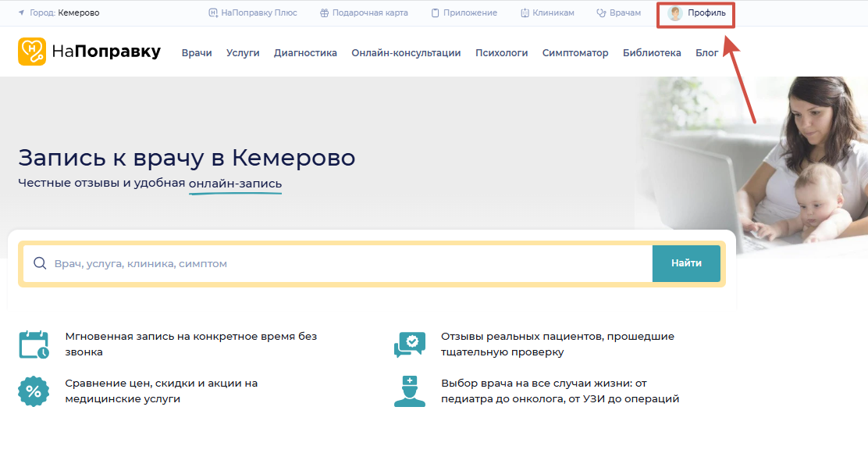Image resolution: width=868 pixels, height=464 pixels.
Task: Click the mother and baby banner photo
Action: tap(752, 166)
